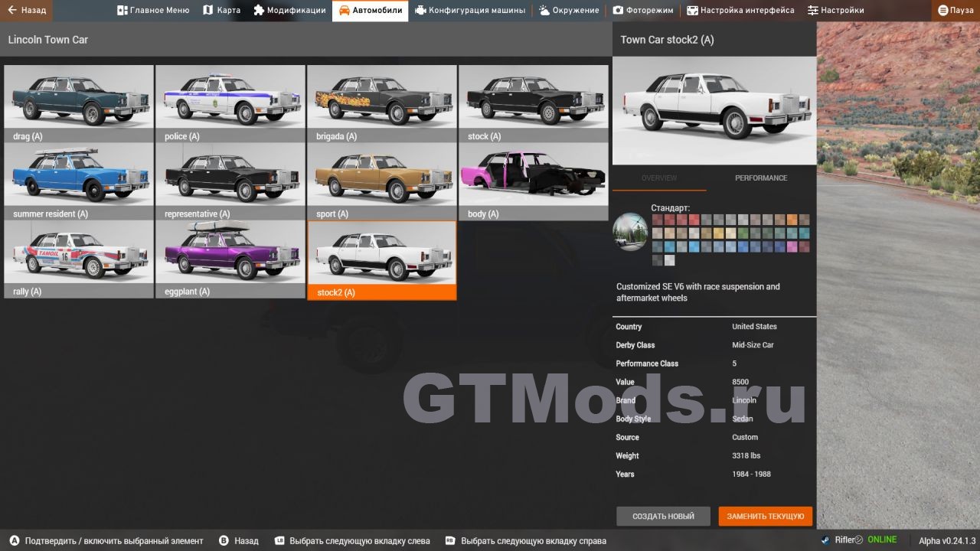Image resolution: width=980 pixels, height=551 pixels.
Task: Click the Lincoln Town Car heading
Action: click(x=48, y=40)
